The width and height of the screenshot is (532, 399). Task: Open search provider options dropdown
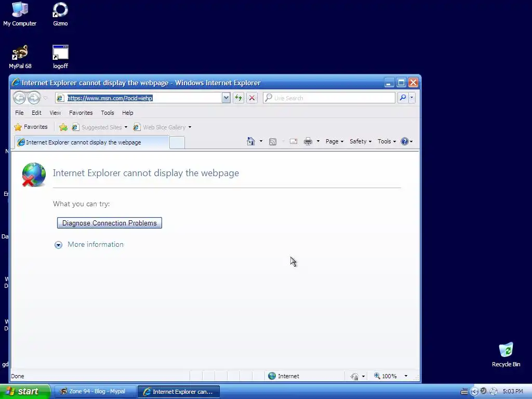(412, 98)
